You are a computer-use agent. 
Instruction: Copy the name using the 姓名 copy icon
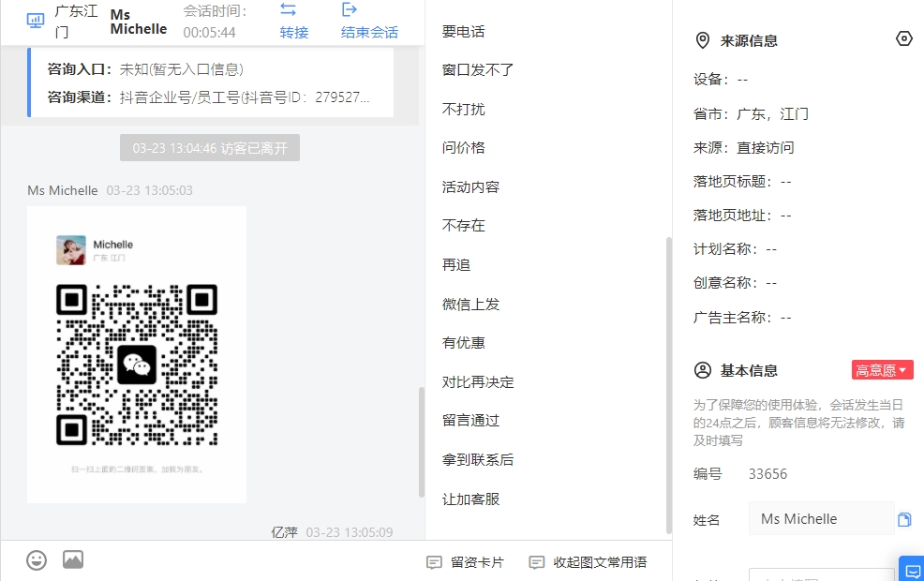click(x=904, y=519)
